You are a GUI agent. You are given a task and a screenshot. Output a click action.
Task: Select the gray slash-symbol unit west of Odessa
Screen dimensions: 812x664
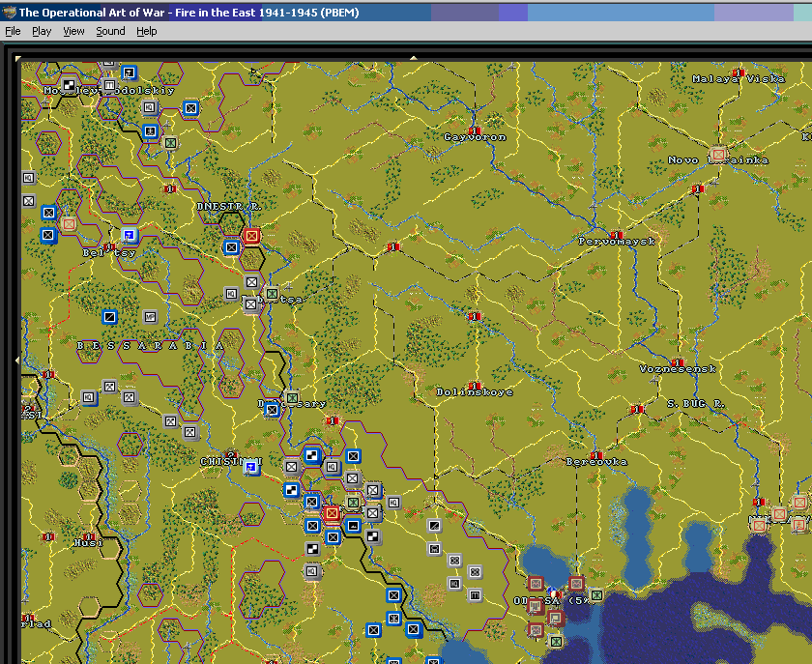pyautogui.click(x=434, y=526)
